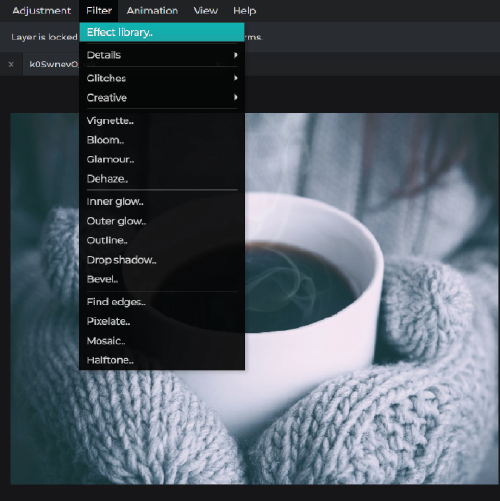The height and width of the screenshot is (501, 500).
Task: Open the Animation menu
Action: click(152, 11)
